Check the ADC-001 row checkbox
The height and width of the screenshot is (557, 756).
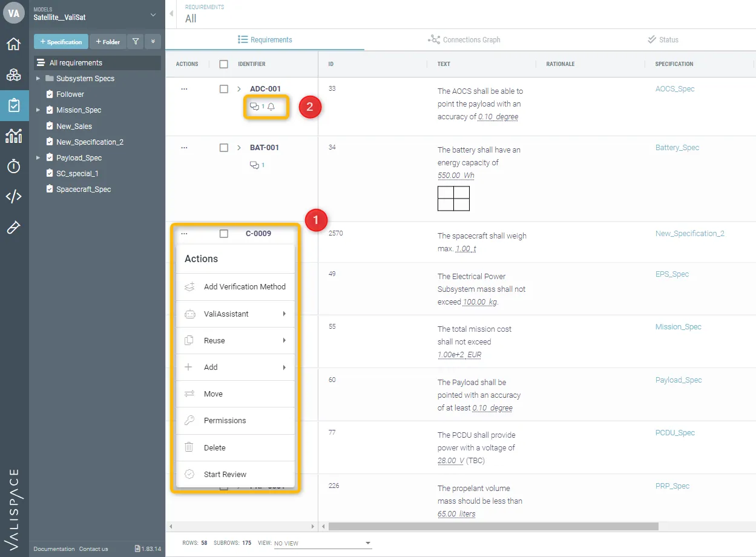[x=224, y=89]
